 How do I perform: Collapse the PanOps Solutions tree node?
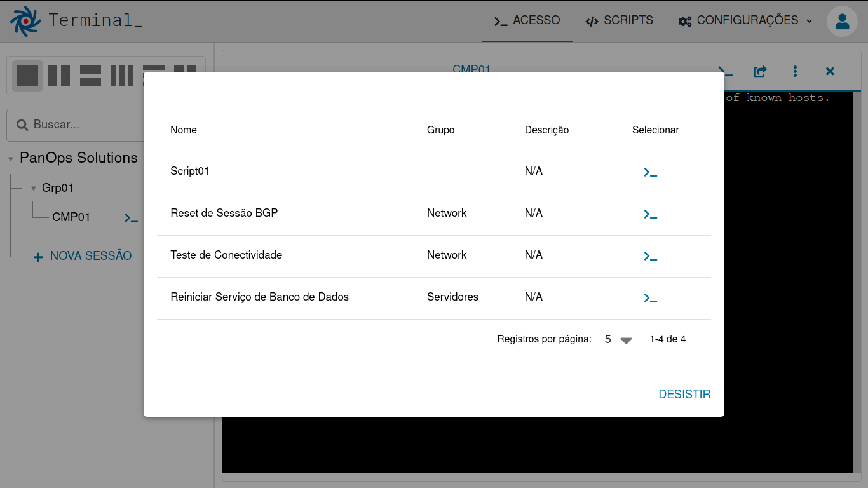tap(11, 159)
